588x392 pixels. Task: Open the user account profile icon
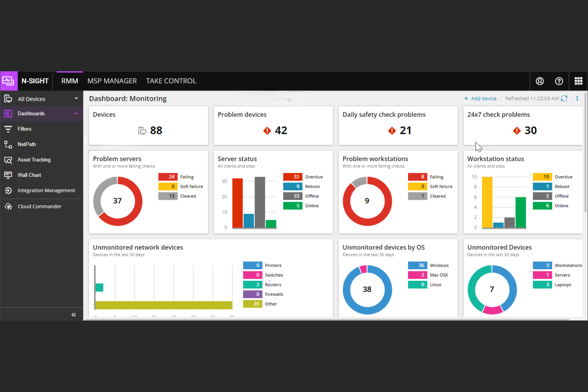pyautogui.click(x=540, y=81)
